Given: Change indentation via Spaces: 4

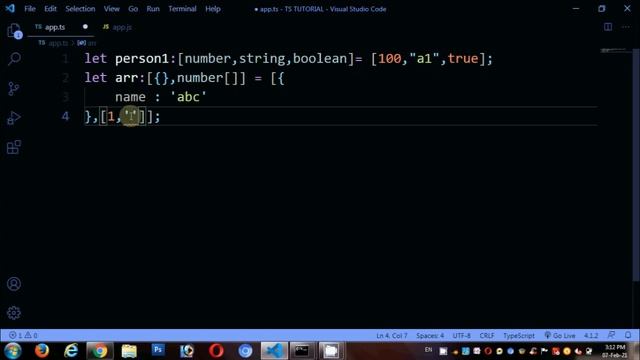Looking at the screenshot, I should 430,336.
